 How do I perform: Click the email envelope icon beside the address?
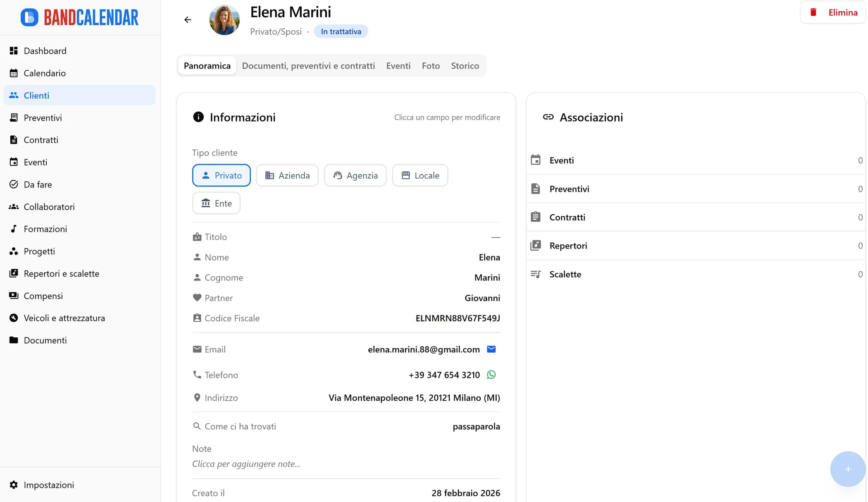pyautogui.click(x=491, y=349)
